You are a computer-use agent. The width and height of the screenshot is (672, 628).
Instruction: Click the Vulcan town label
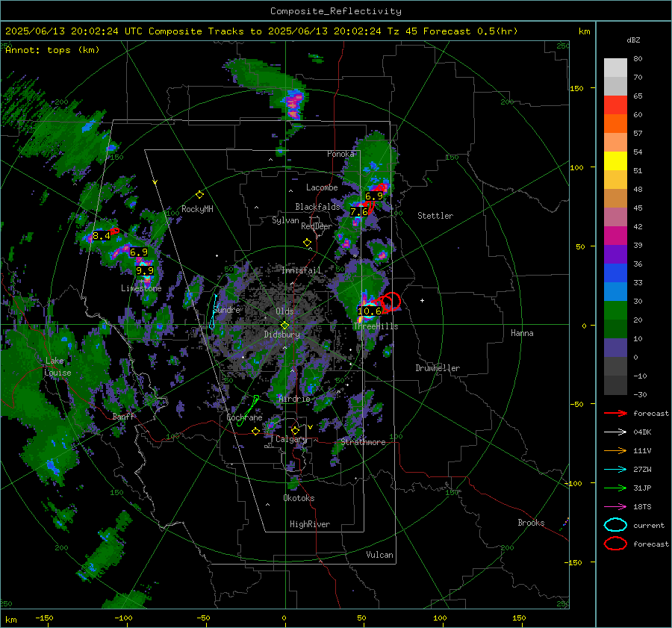379,555
